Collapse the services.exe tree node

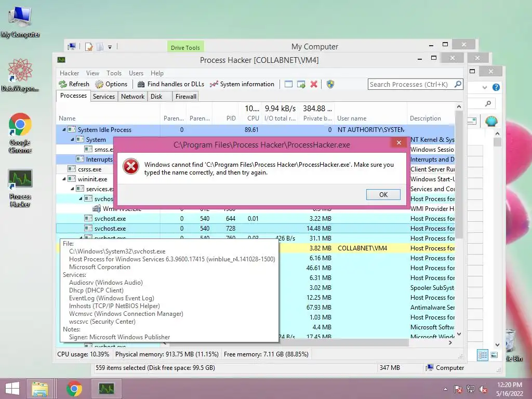point(72,189)
